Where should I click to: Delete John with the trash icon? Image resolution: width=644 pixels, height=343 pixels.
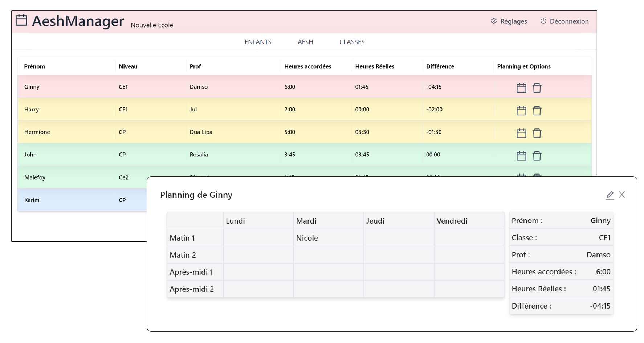pos(537,156)
